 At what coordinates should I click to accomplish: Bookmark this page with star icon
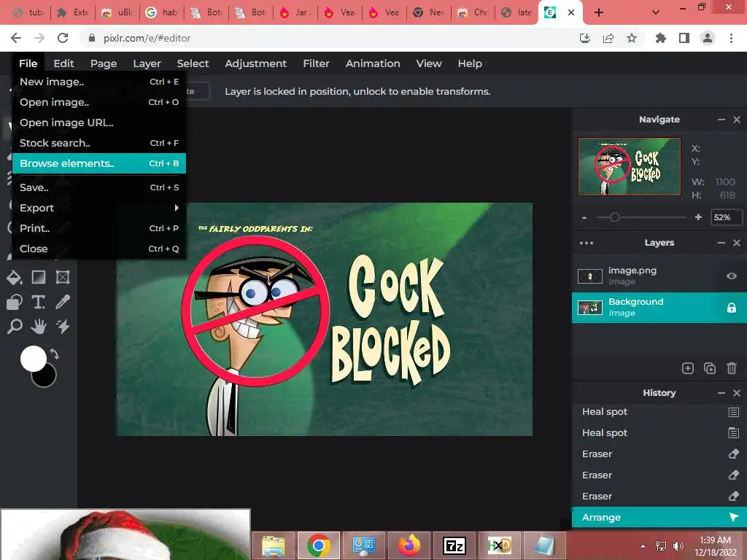pyautogui.click(x=632, y=38)
